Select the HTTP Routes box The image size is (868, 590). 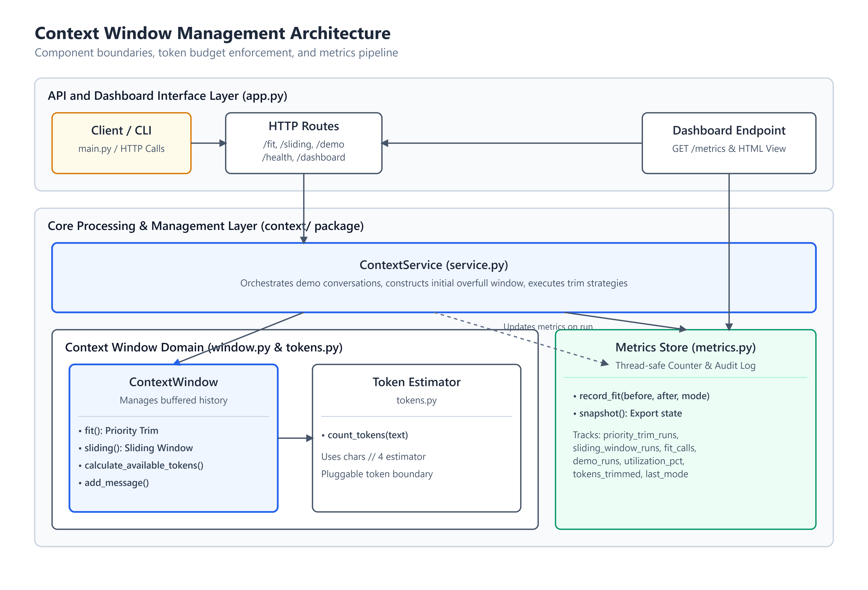[304, 143]
